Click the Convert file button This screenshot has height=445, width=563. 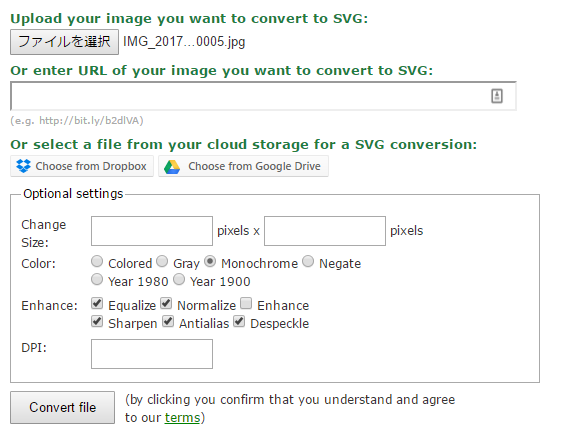(62, 407)
